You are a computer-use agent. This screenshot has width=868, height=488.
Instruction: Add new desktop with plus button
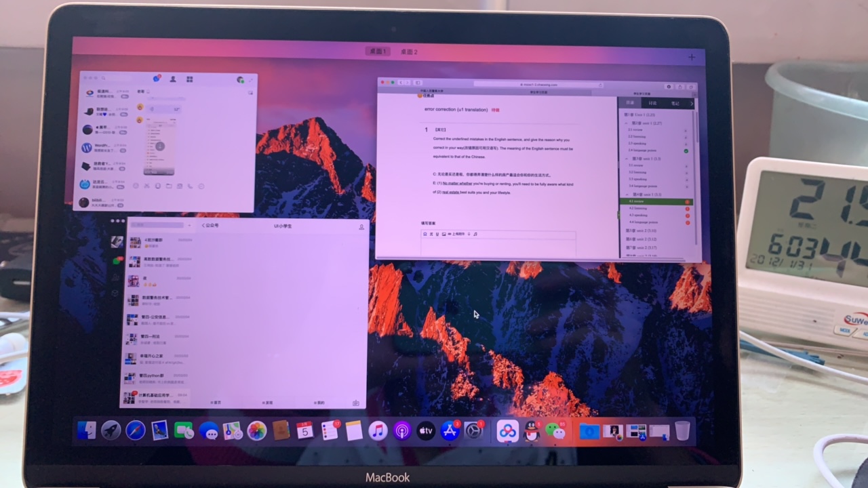[692, 58]
